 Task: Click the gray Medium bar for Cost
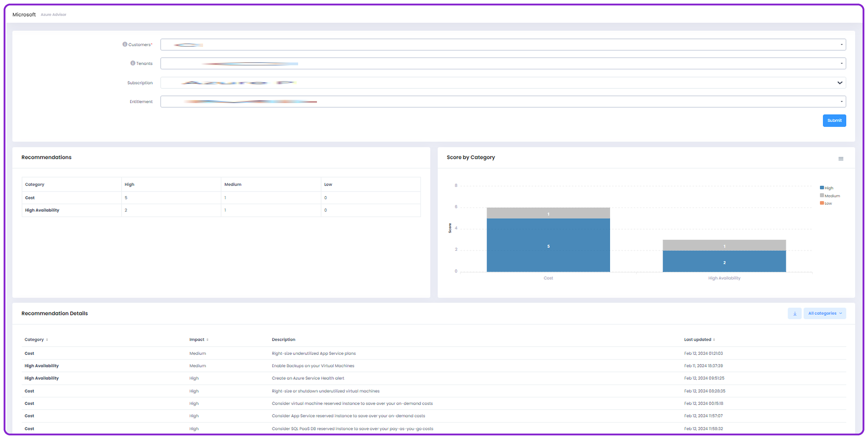coord(548,213)
